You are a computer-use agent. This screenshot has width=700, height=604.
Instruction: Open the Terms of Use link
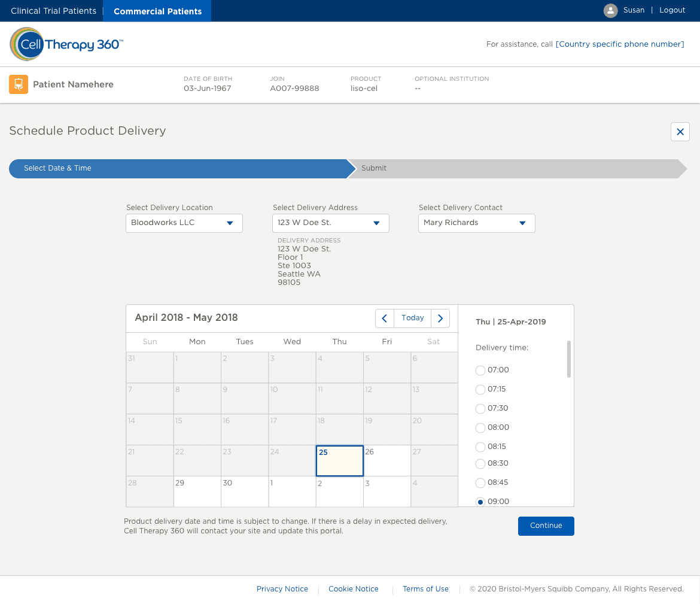point(425,589)
